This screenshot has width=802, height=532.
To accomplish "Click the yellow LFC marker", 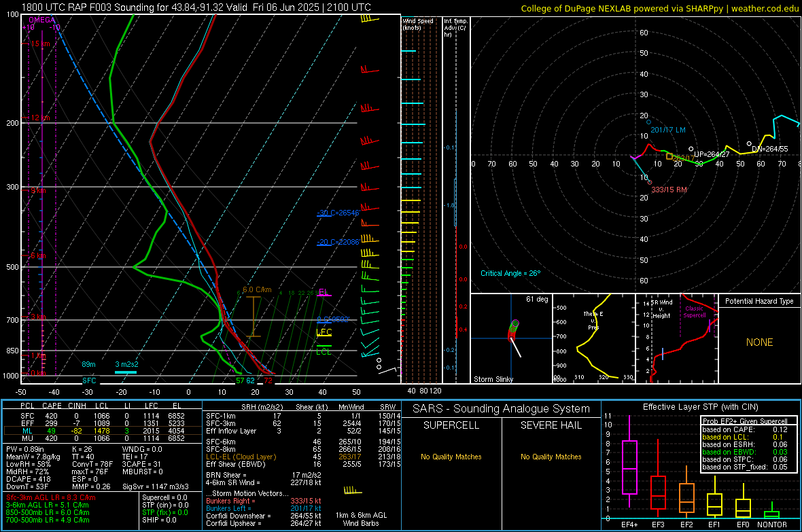I will coord(324,332).
